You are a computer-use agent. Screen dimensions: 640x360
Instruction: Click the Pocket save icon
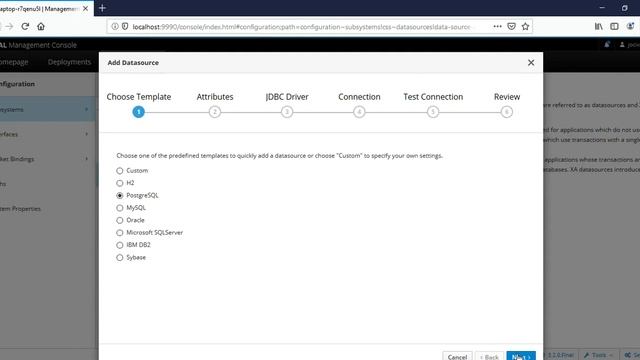(511, 27)
